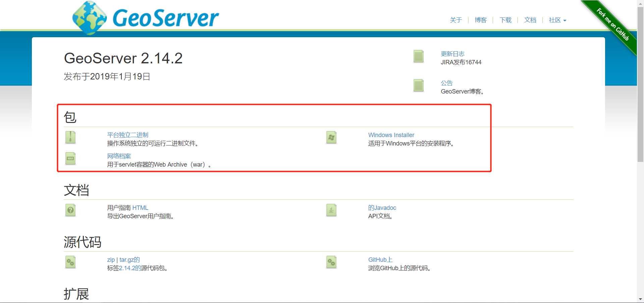Image resolution: width=644 pixels, height=303 pixels.
Task: Click the scrollbar up arrow
Action: click(x=640, y=3)
